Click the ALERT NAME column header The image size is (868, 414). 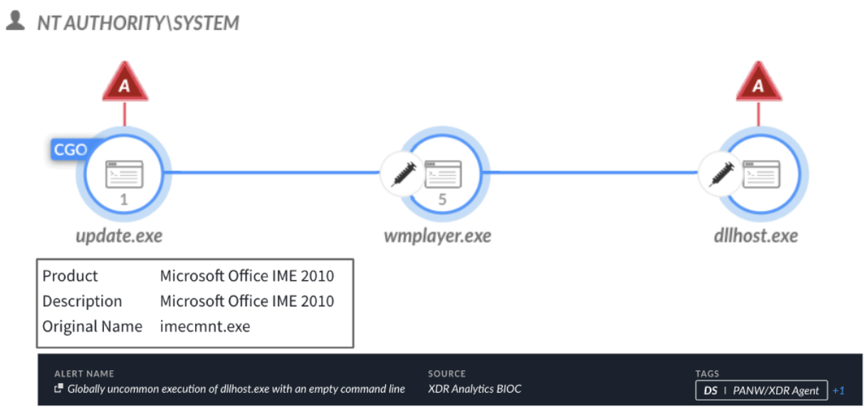[84, 373]
